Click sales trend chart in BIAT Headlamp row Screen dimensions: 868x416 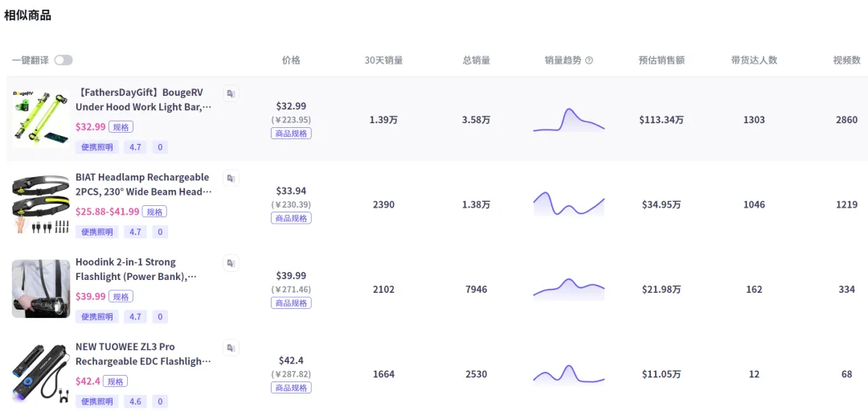[568, 204]
